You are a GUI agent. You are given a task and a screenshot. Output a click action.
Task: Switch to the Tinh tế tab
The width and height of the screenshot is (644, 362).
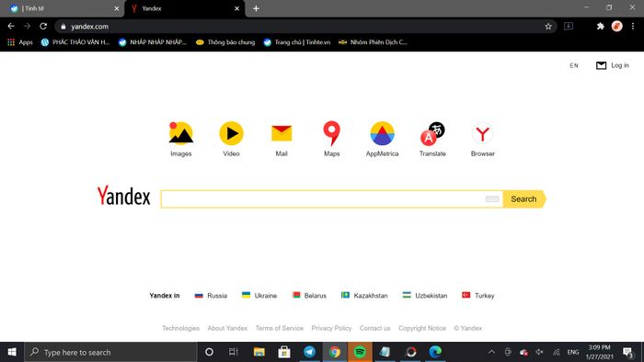[x=62, y=8]
